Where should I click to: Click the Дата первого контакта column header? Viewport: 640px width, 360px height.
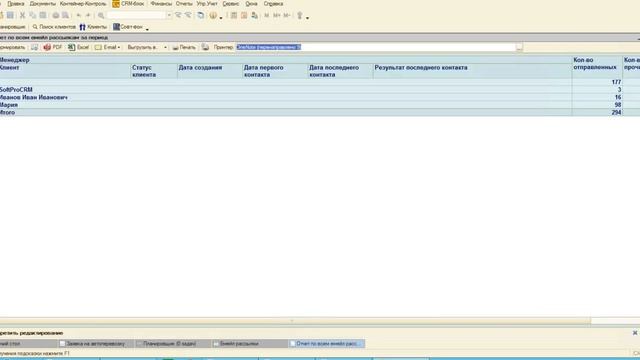[275, 71]
